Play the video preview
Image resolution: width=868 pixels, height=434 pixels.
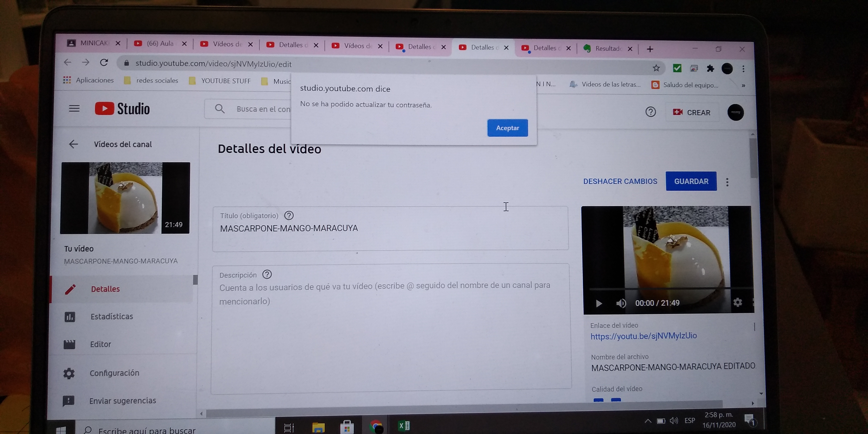coord(599,304)
